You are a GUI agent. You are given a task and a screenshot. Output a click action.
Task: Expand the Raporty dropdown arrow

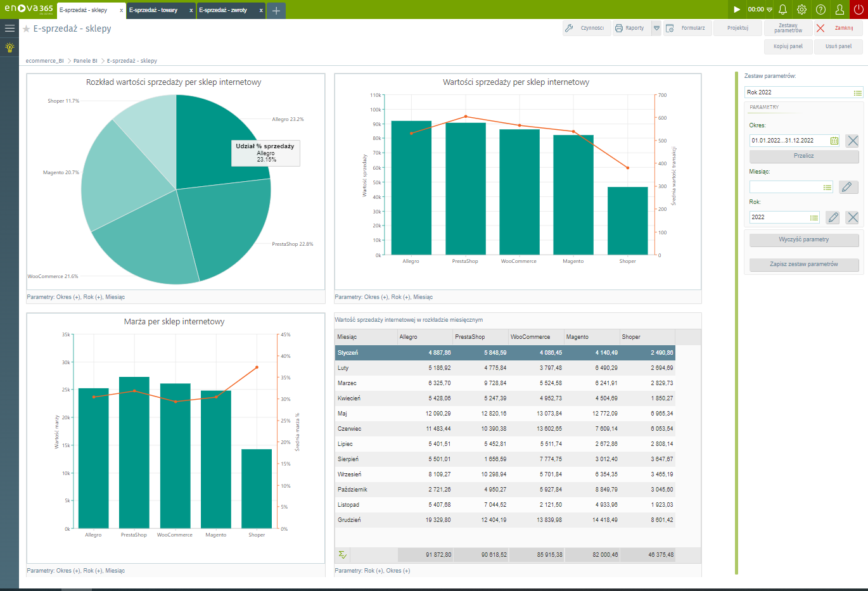[x=656, y=29]
